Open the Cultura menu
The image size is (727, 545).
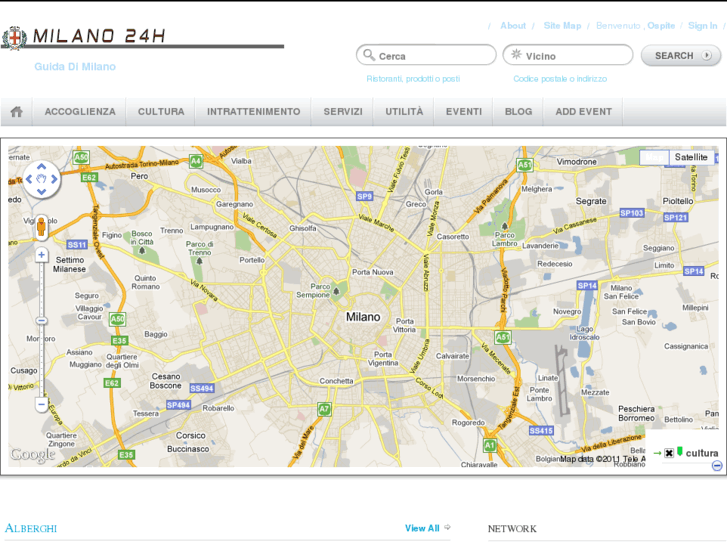161,112
